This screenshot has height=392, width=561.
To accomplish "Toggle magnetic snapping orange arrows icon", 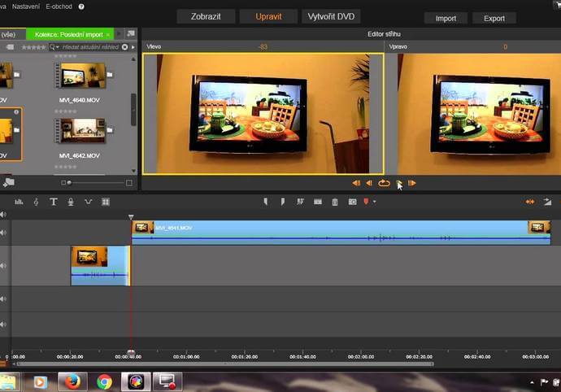I will click(530, 202).
